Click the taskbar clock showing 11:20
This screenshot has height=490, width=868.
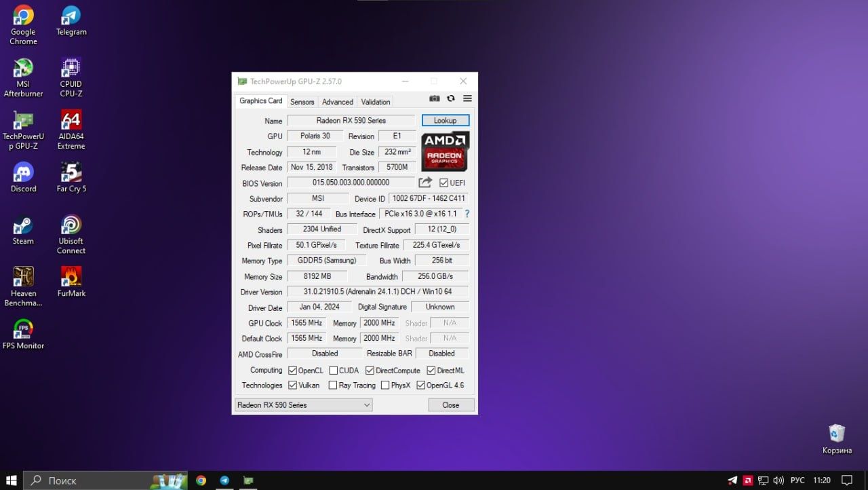coord(822,480)
